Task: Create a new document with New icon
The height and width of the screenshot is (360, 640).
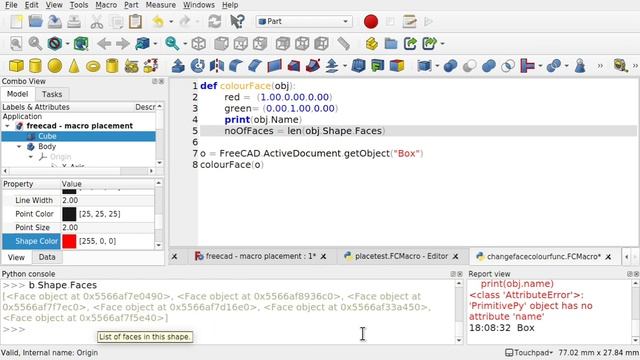Action: [x=16, y=22]
